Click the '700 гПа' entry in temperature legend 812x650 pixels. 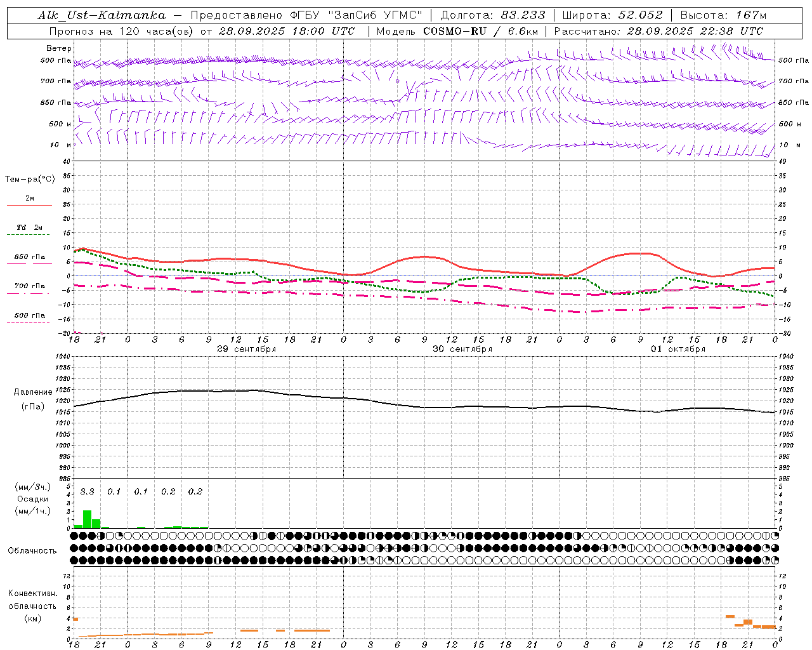30,286
